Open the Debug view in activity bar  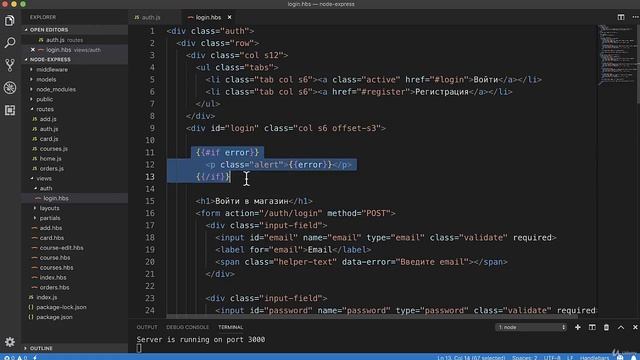point(10,87)
